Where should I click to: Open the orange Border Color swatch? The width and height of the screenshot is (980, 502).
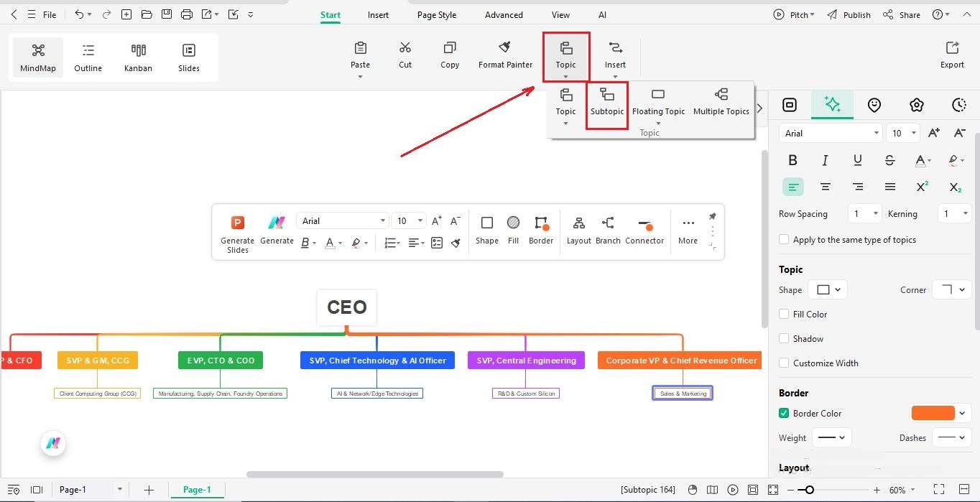click(933, 413)
